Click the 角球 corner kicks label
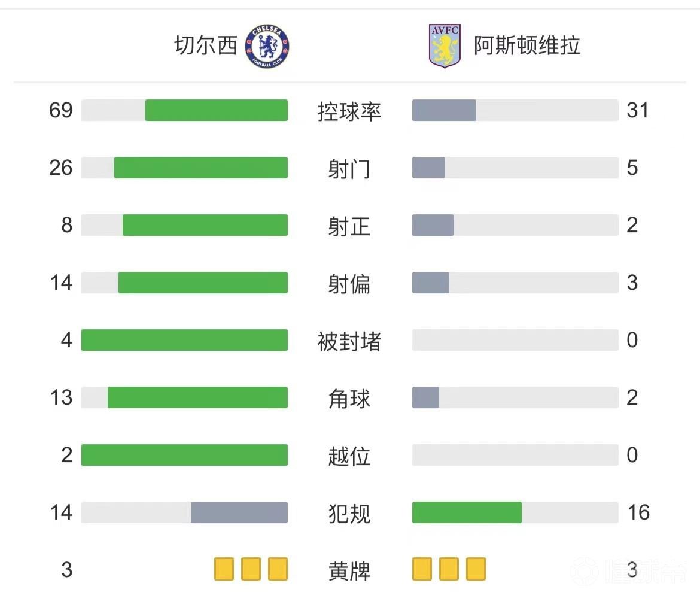 click(x=349, y=399)
